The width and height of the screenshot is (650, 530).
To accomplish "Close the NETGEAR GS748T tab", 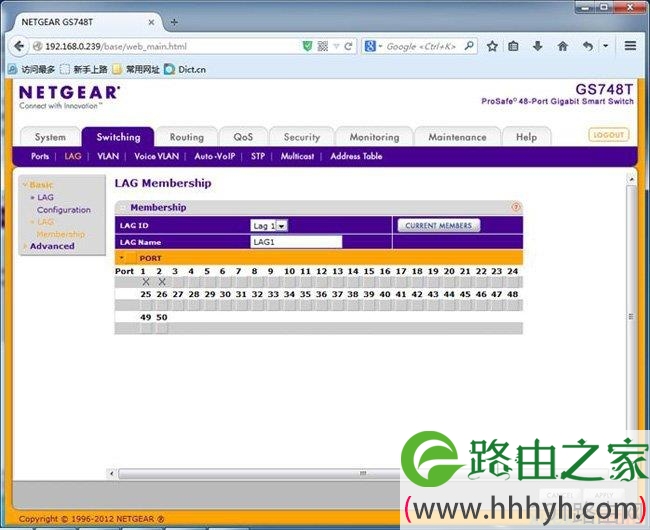I will click(x=151, y=22).
